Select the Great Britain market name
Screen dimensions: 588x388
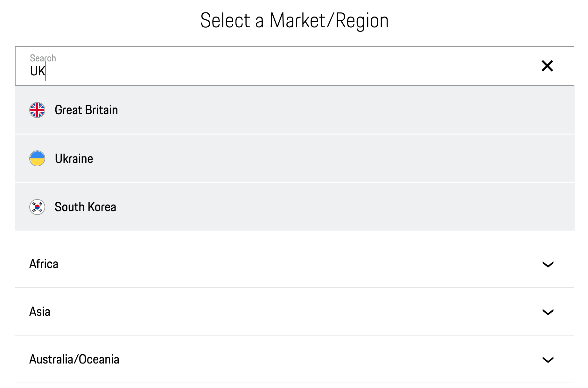tap(86, 110)
